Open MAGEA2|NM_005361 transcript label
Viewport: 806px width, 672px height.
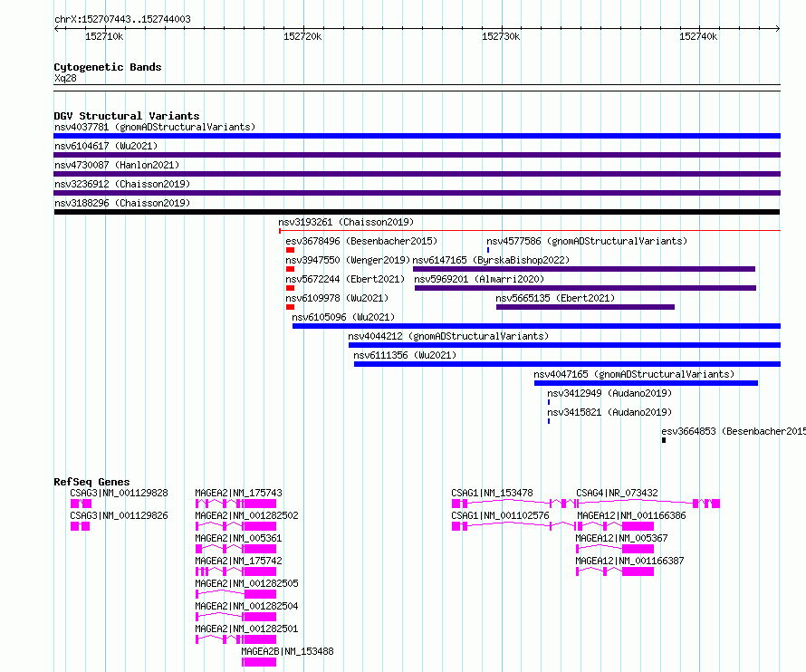238,538
